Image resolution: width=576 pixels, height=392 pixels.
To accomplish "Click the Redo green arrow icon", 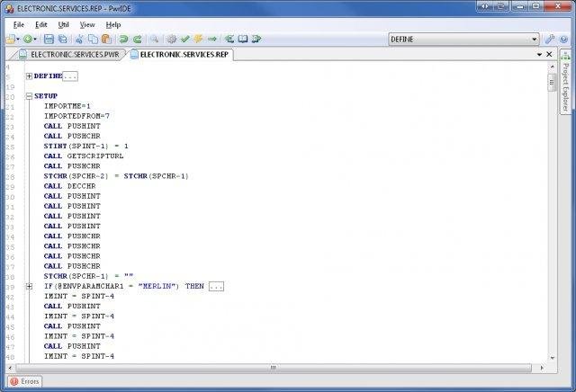I will (138, 39).
